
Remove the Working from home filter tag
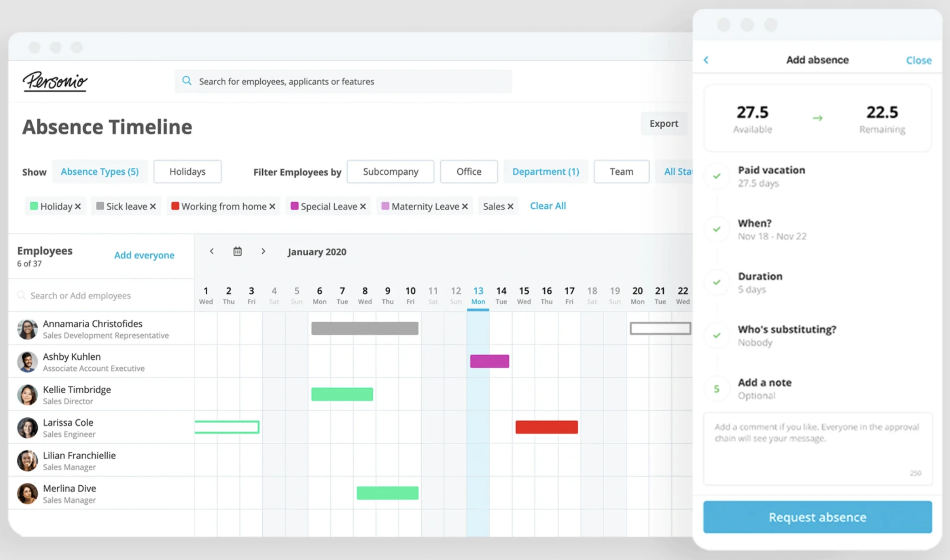[272, 206]
